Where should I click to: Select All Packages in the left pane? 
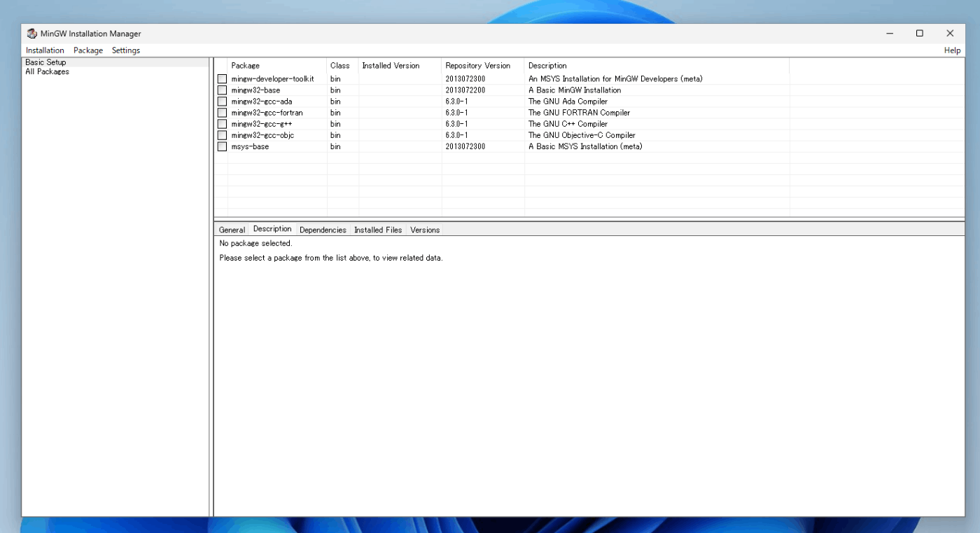pos(47,71)
